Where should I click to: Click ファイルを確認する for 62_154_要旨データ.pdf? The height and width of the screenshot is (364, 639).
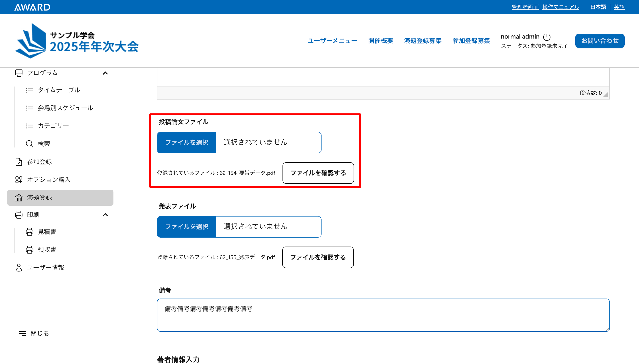pyautogui.click(x=318, y=173)
